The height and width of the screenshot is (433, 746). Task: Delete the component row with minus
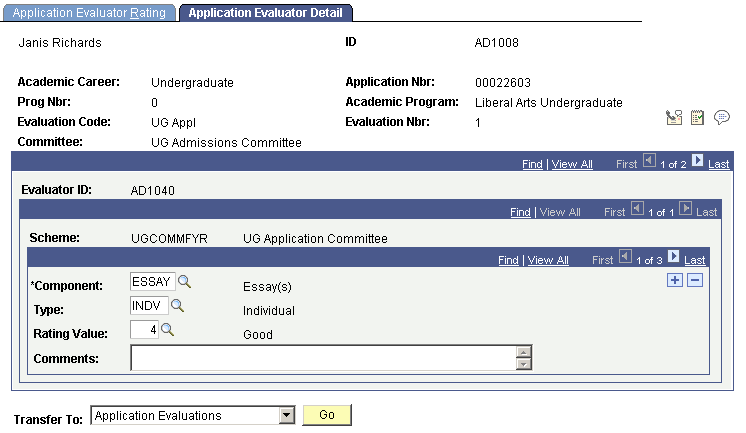point(695,280)
